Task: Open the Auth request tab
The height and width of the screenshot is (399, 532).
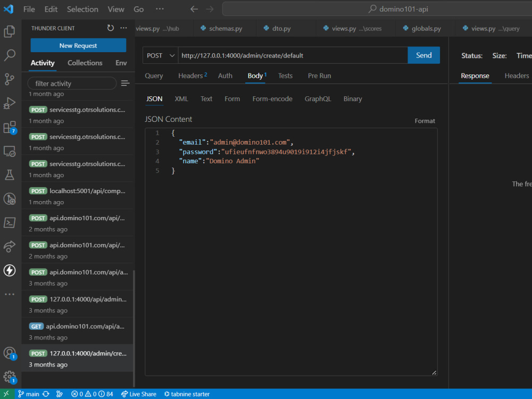Action: click(x=225, y=76)
